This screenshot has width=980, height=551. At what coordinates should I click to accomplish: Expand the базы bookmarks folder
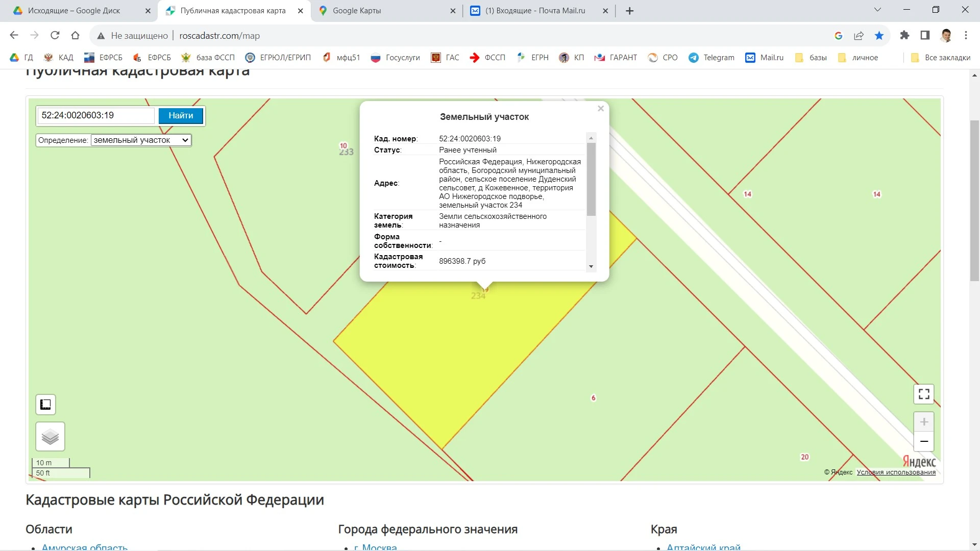coord(811,58)
